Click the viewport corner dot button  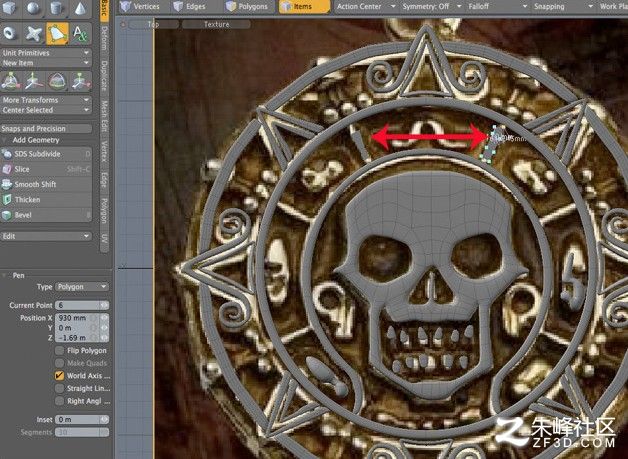point(123,24)
